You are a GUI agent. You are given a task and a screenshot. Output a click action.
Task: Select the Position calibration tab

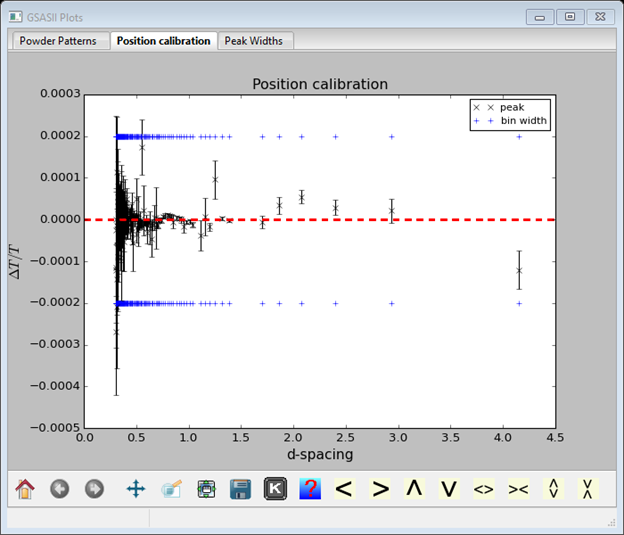pyautogui.click(x=163, y=41)
